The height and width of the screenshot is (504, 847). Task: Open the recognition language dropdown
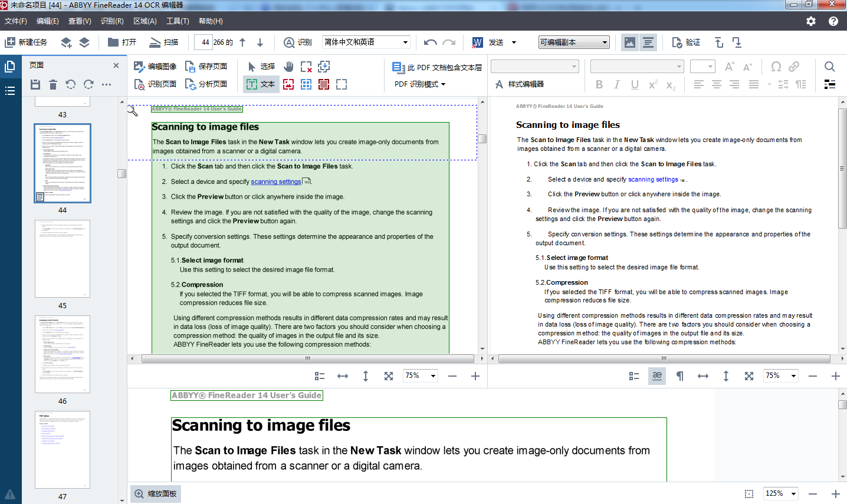405,42
